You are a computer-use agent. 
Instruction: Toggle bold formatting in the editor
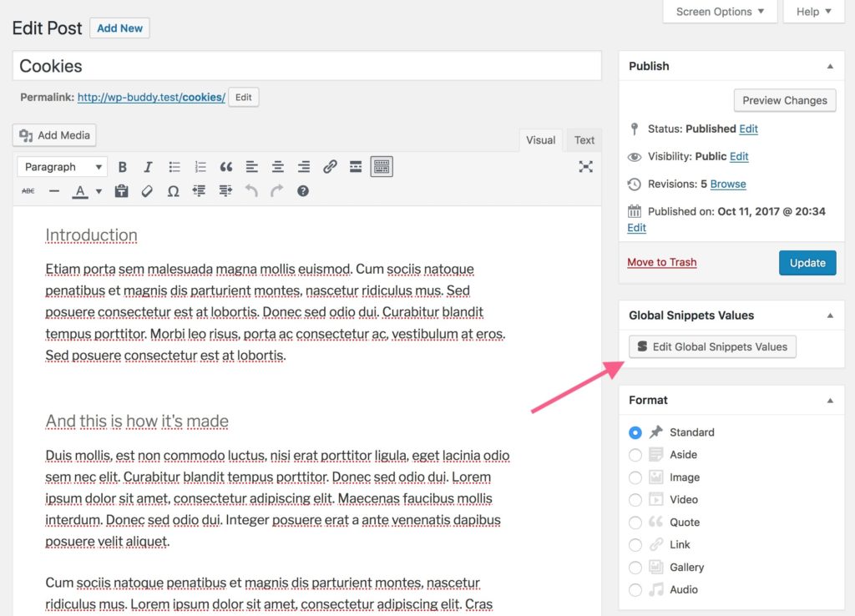click(123, 166)
